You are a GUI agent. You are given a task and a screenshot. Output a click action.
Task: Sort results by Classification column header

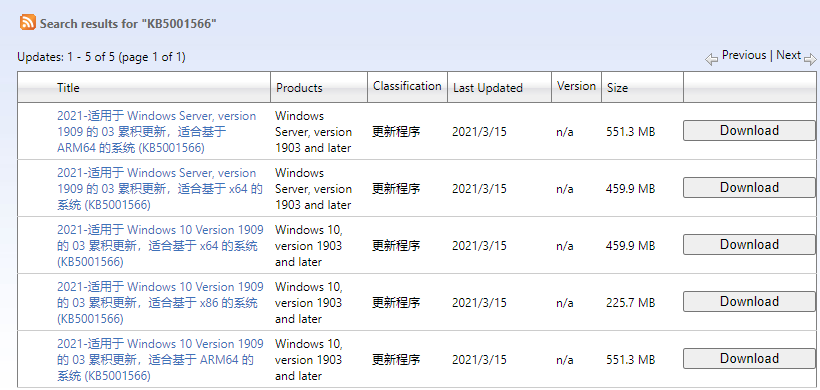coord(407,86)
